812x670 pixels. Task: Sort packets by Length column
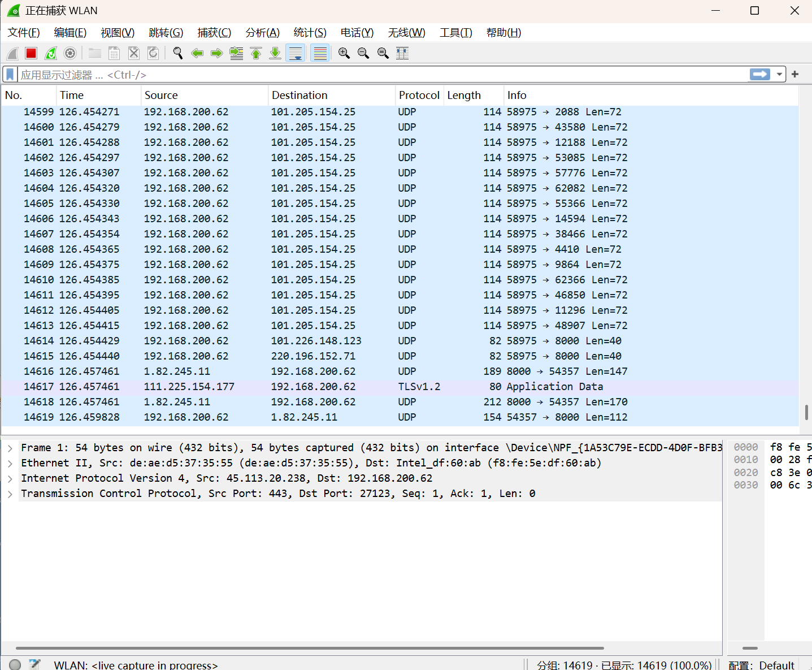point(474,95)
